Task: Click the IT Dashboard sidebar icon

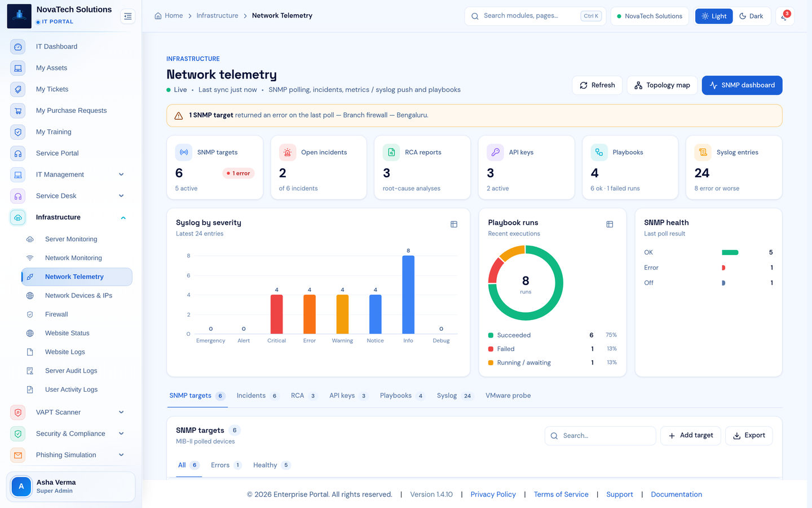Action: [18, 47]
